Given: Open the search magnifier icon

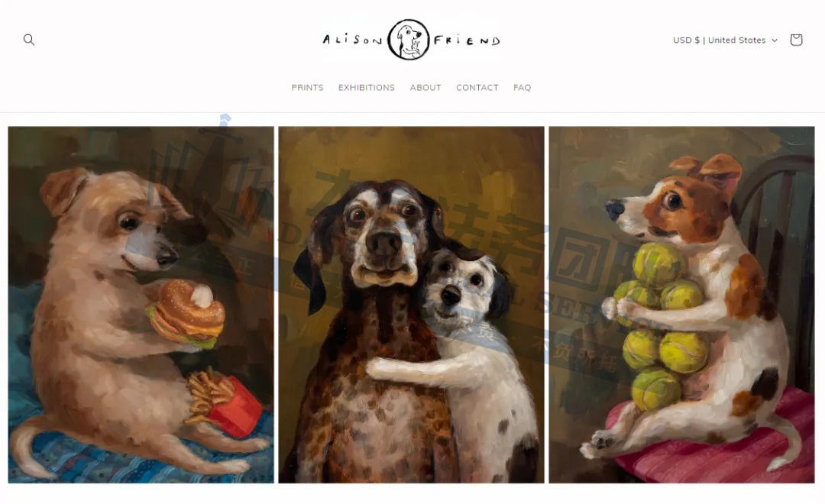Looking at the screenshot, I should pos(29,40).
